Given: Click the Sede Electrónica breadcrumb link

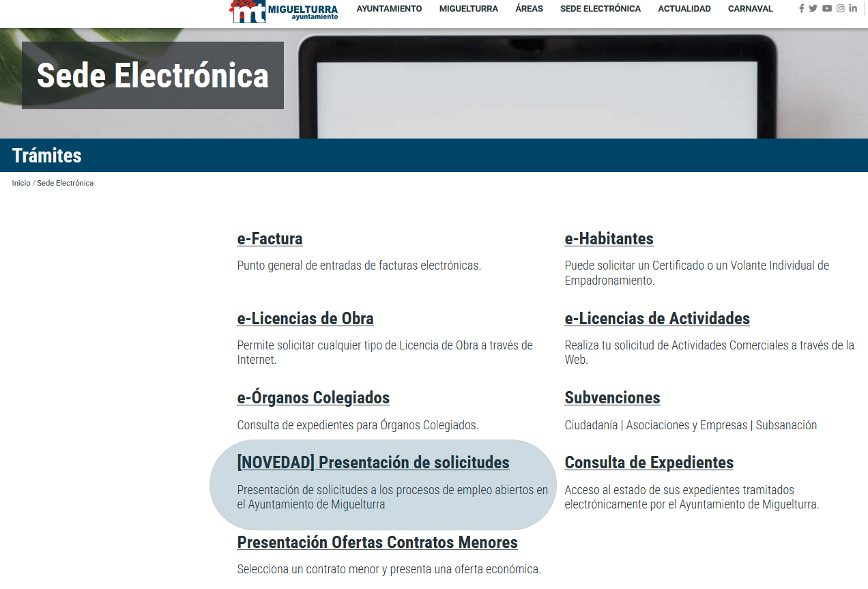Looking at the screenshot, I should coord(66,183).
